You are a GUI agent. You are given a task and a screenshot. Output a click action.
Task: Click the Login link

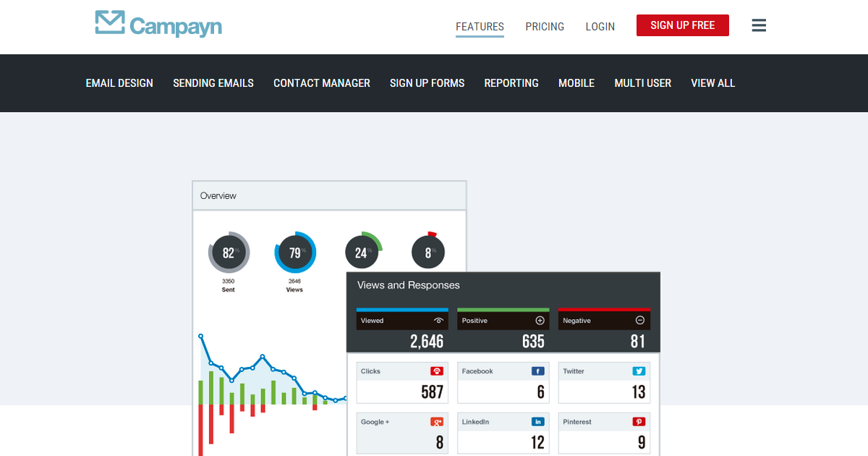coord(600,27)
